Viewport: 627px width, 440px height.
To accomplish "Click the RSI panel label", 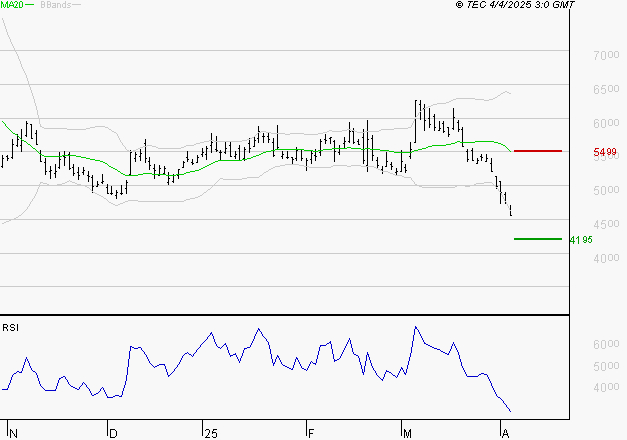I will click(x=11, y=327).
